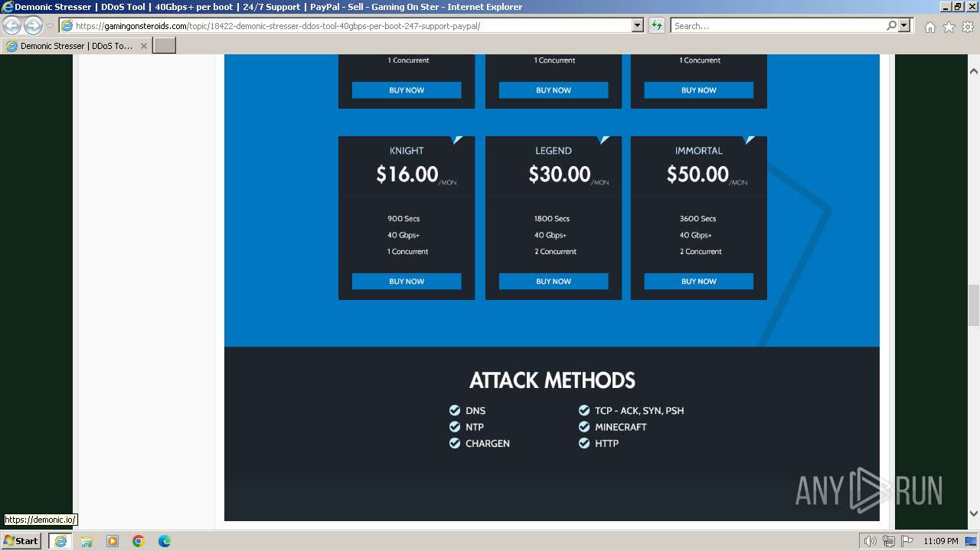Click the 3600 Secs text
The height and width of the screenshot is (551, 980).
697,219
